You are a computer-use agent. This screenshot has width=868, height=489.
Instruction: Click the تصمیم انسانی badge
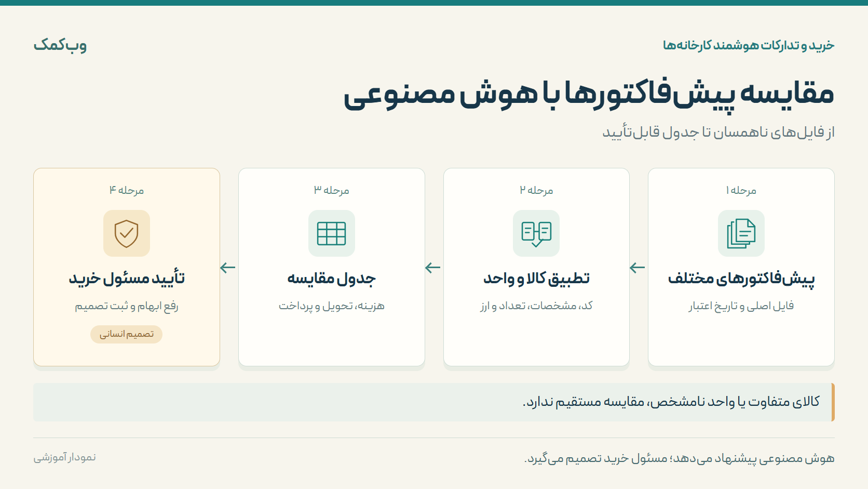[126, 334]
